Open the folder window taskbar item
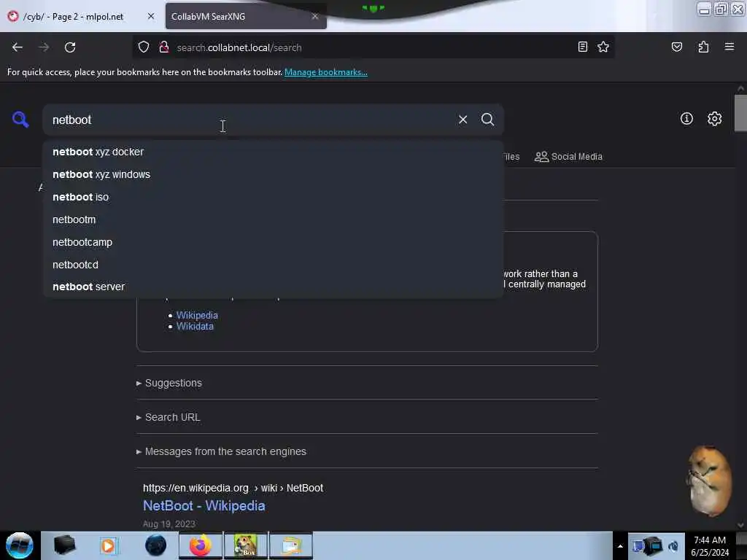 [x=291, y=545]
